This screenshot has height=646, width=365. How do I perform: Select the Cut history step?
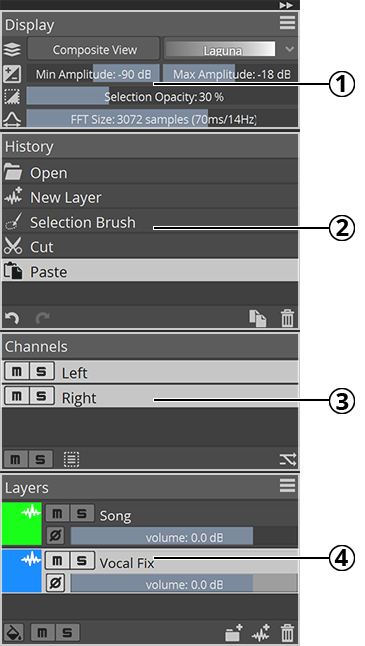[x=150, y=247]
